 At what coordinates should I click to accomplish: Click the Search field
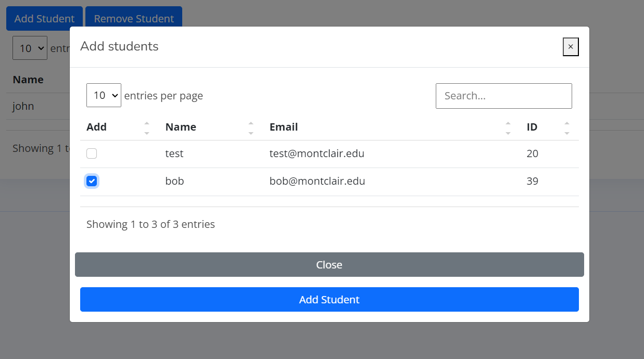tap(503, 96)
